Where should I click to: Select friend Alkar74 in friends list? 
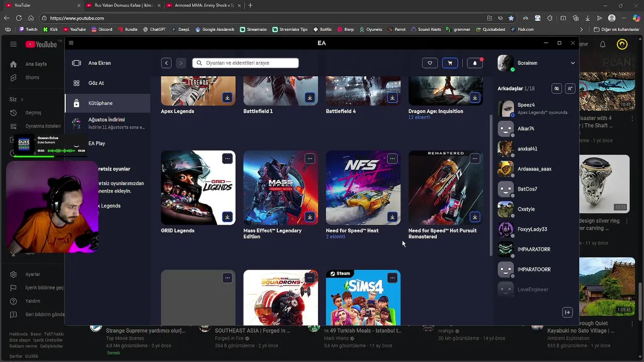537,129
